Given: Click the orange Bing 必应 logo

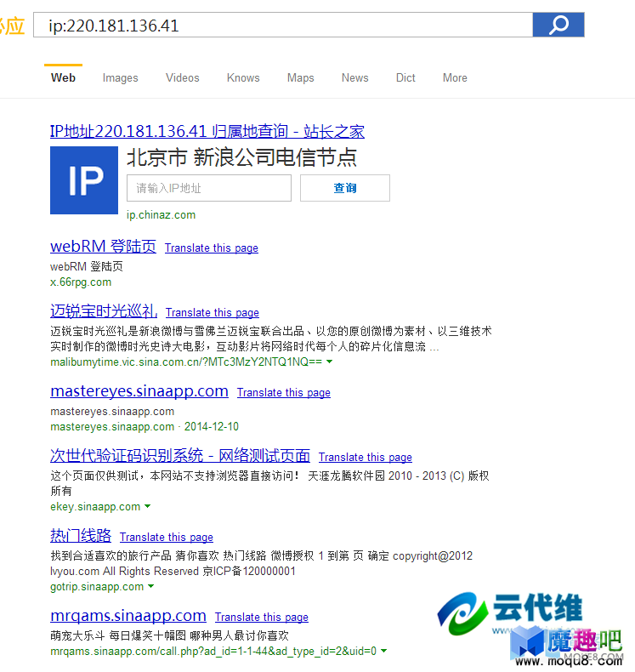Looking at the screenshot, I should click(x=12, y=26).
